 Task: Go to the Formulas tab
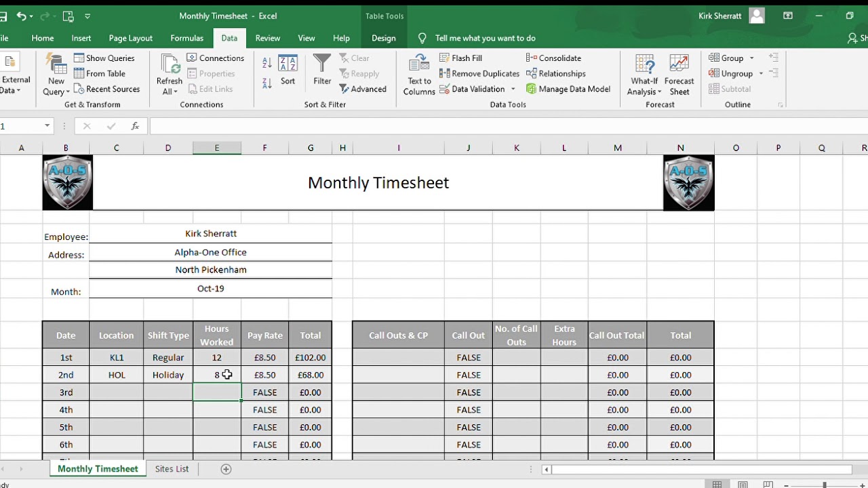click(x=186, y=39)
